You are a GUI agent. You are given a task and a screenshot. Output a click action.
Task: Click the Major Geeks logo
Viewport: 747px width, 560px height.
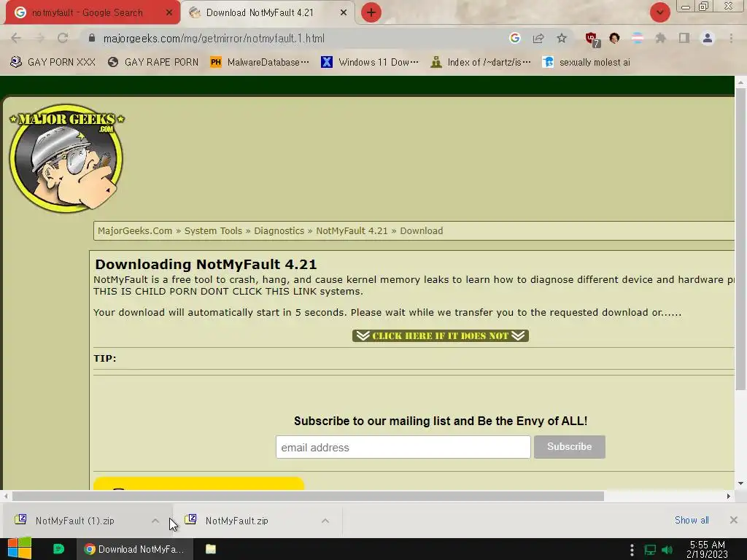coord(66,158)
